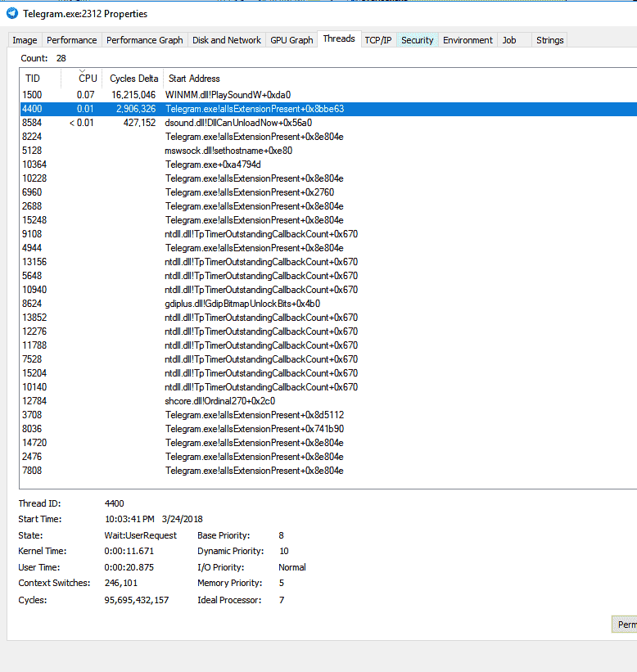Select thread row with TID 12276
The image size is (637, 672).
[328, 331]
